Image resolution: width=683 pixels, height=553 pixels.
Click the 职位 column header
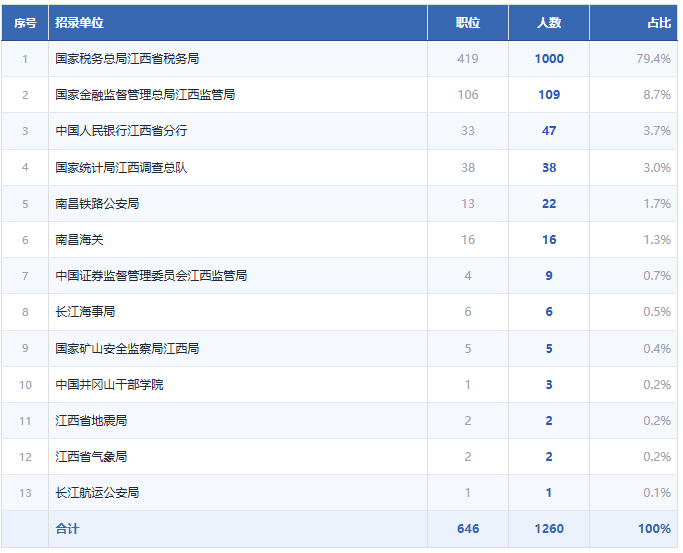pyautogui.click(x=468, y=23)
